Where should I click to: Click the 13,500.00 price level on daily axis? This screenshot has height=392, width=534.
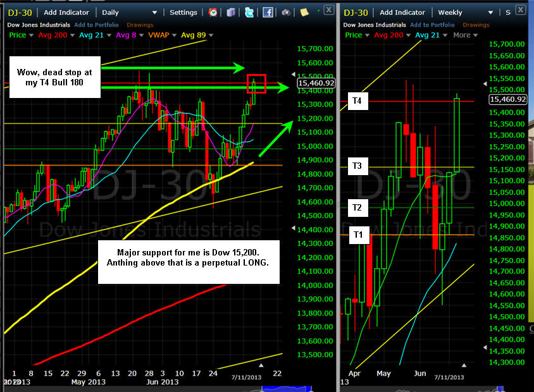(315, 355)
